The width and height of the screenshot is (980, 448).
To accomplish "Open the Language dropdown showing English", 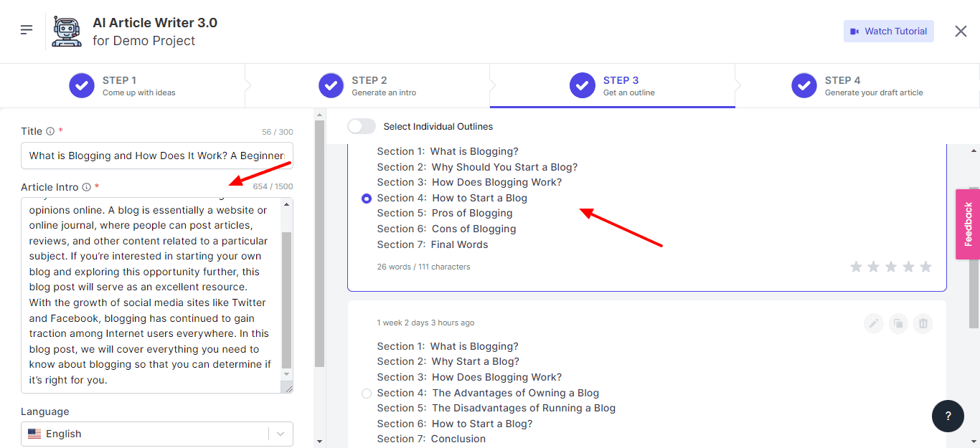I will click(157, 434).
